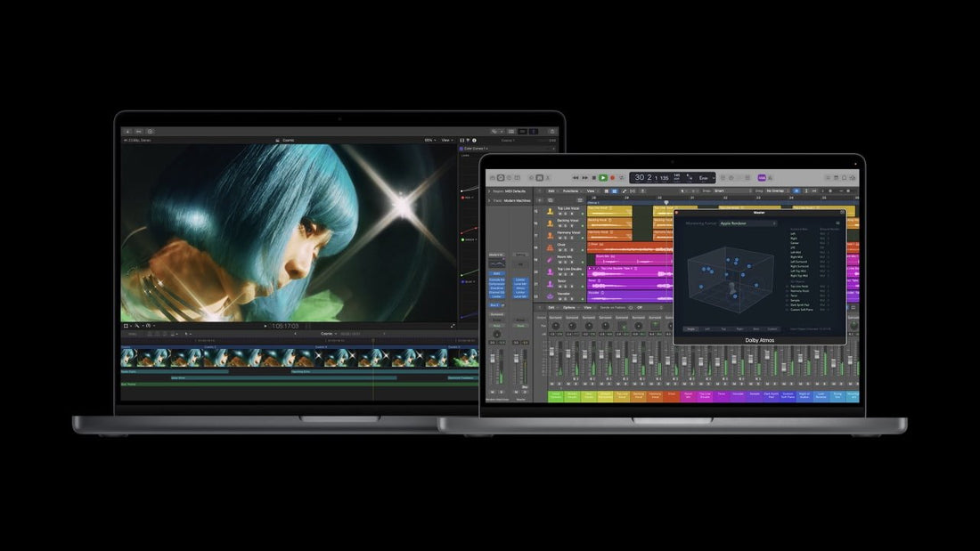The width and height of the screenshot is (980, 551).
Task: Toggle the Mixer button in Logic Pro toolbar
Action: (x=539, y=177)
